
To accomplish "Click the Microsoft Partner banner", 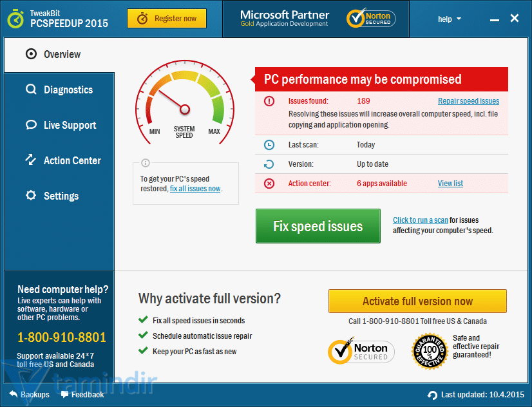I will pyautogui.click(x=284, y=18).
